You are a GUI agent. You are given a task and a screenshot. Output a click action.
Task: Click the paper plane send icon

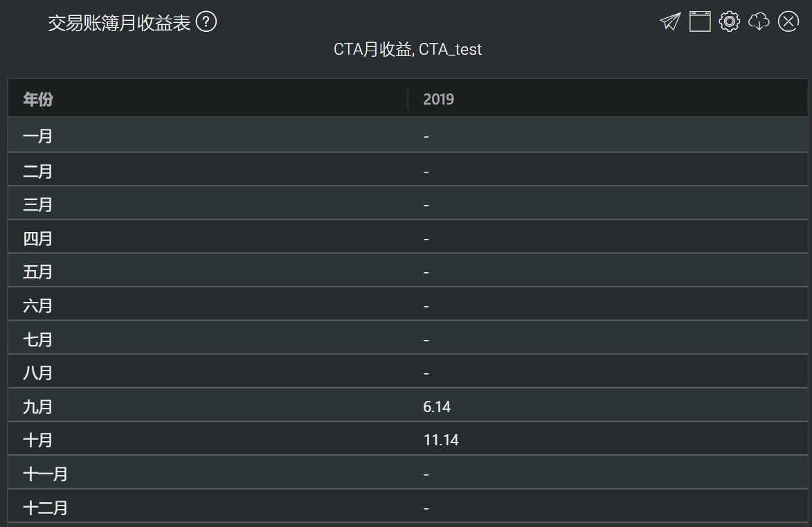tap(670, 21)
